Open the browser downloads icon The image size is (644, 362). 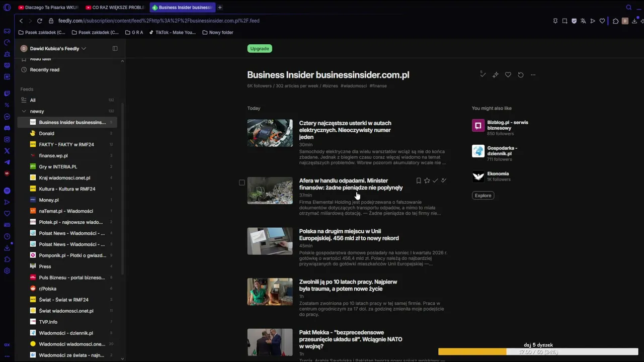point(635,21)
